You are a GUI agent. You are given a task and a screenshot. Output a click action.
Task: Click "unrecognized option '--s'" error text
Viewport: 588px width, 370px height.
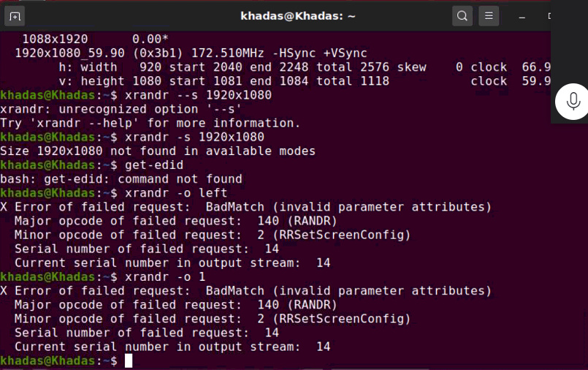150,109
